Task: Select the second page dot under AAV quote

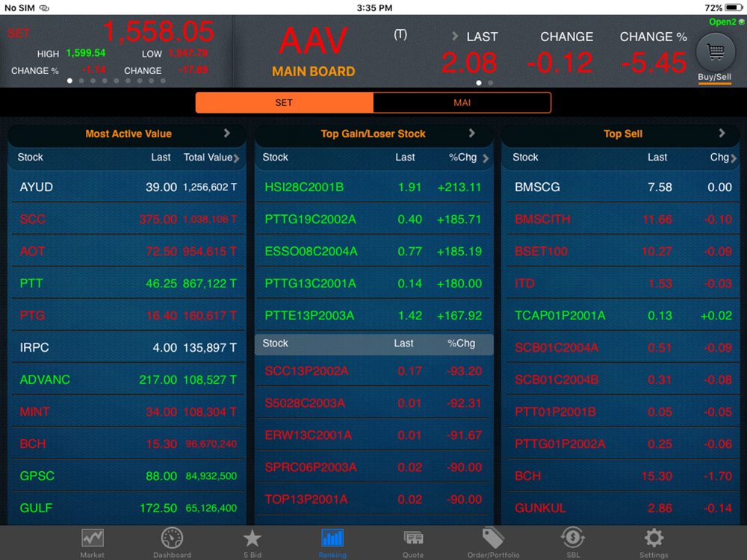Action: (491, 83)
